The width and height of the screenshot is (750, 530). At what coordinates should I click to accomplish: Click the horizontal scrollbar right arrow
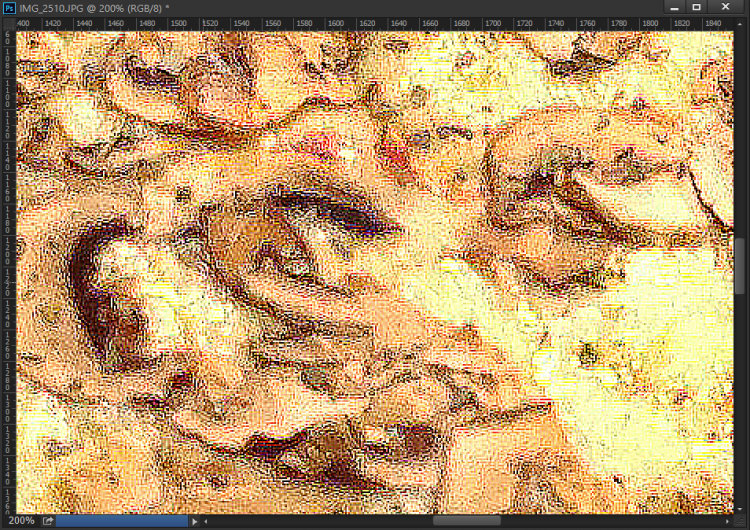tap(727, 521)
